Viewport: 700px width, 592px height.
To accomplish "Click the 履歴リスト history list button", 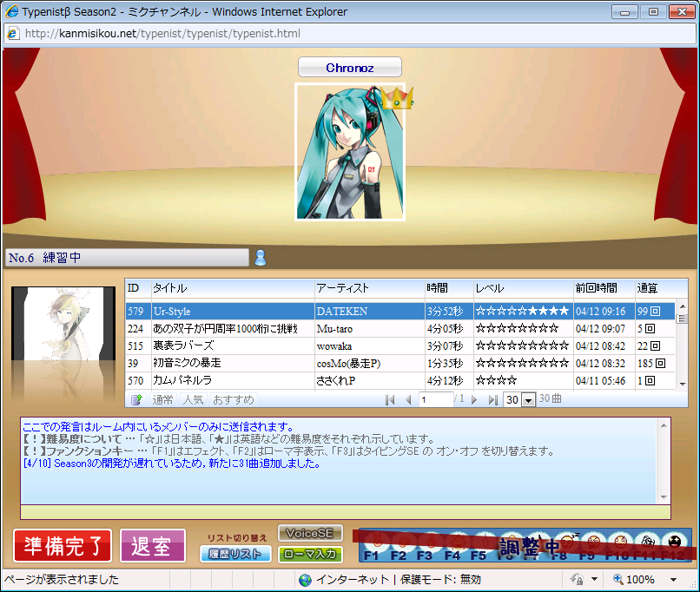I will coord(235,554).
